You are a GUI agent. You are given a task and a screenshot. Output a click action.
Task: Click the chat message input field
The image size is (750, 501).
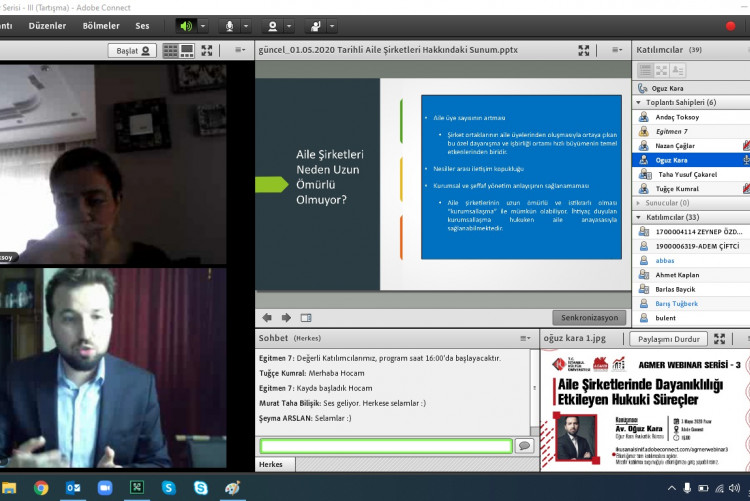(x=385, y=446)
